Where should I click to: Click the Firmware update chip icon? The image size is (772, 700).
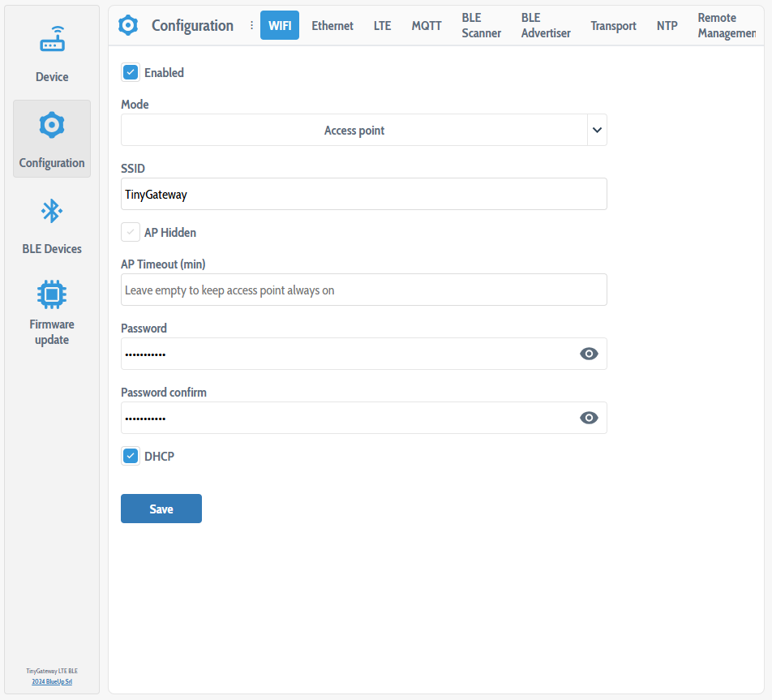click(x=51, y=294)
